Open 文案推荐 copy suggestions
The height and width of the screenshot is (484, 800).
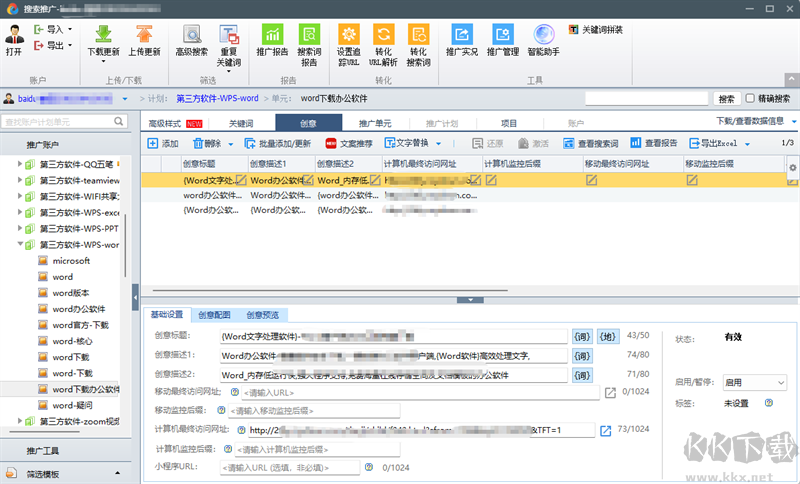(349, 143)
